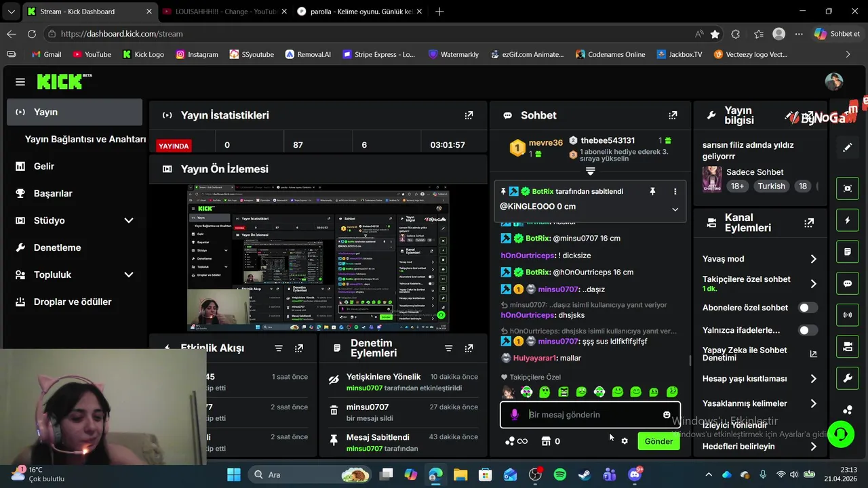Viewport: 868px width, 488px height.
Task: Open the Gmail bookmark
Action: point(45,54)
